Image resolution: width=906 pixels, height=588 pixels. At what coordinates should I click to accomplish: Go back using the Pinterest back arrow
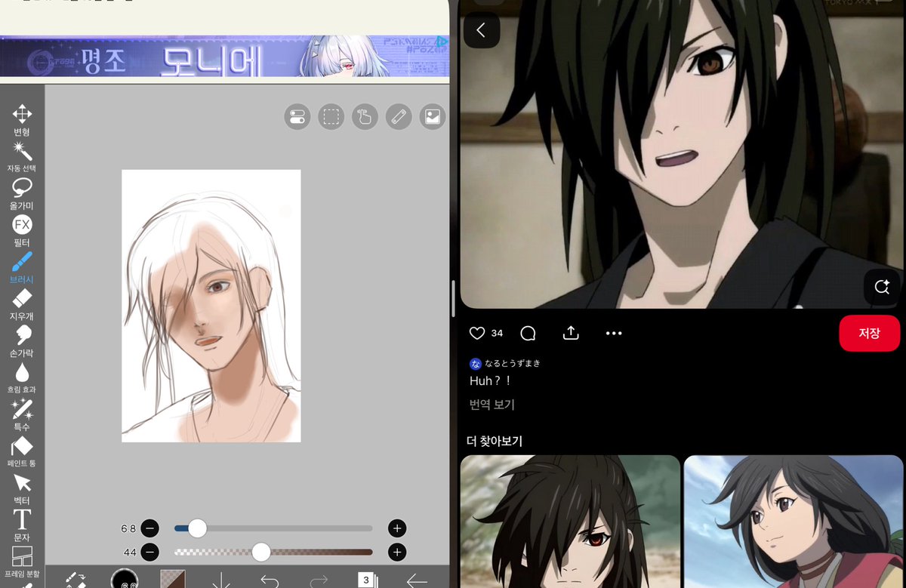point(482,30)
